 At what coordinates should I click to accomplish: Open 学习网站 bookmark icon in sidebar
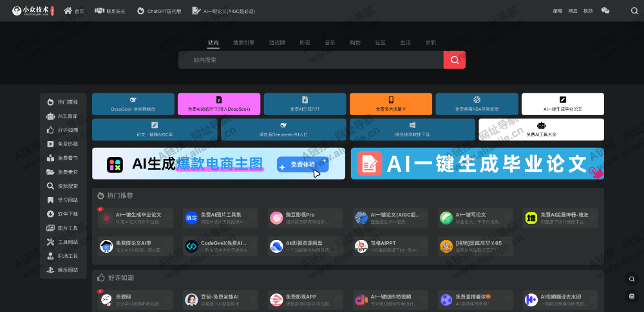tap(50, 200)
